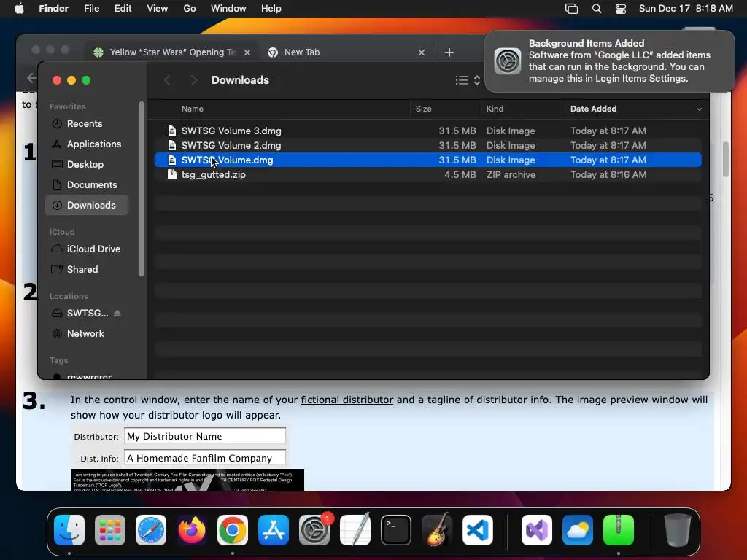
Task: Click the Distributor name input field
Action: click(x=205, y=436)
